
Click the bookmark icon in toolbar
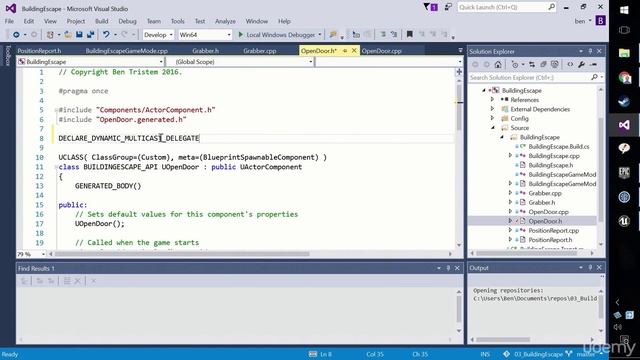click(409, 35)
